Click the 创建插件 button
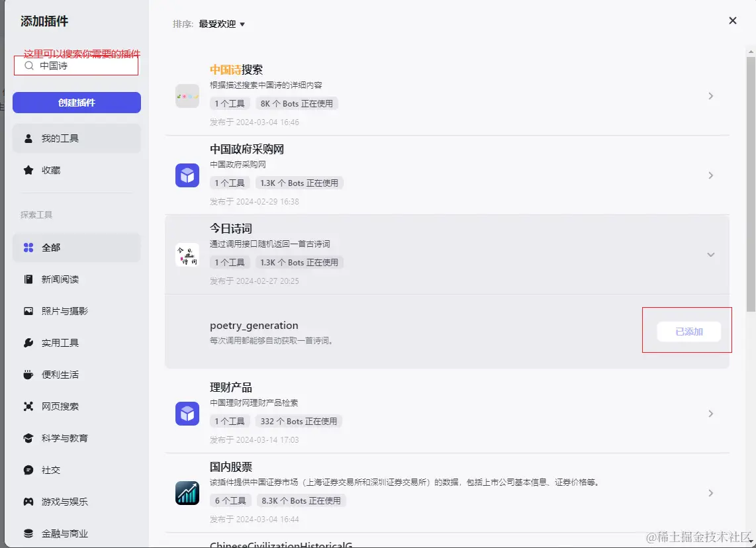The height and width of the screenshot is (548, 756). [77, 103]
